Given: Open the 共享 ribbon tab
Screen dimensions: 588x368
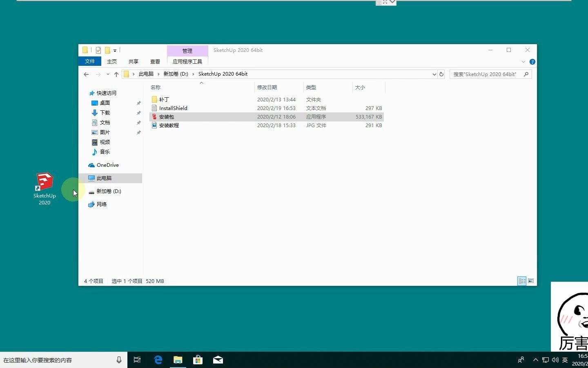Looking at the screenshot, I should coord(134,61).
